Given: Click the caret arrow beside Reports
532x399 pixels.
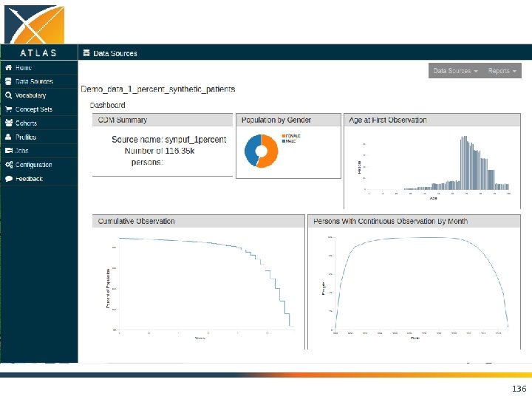Looking at the screenshot, I should click(514, 71).
